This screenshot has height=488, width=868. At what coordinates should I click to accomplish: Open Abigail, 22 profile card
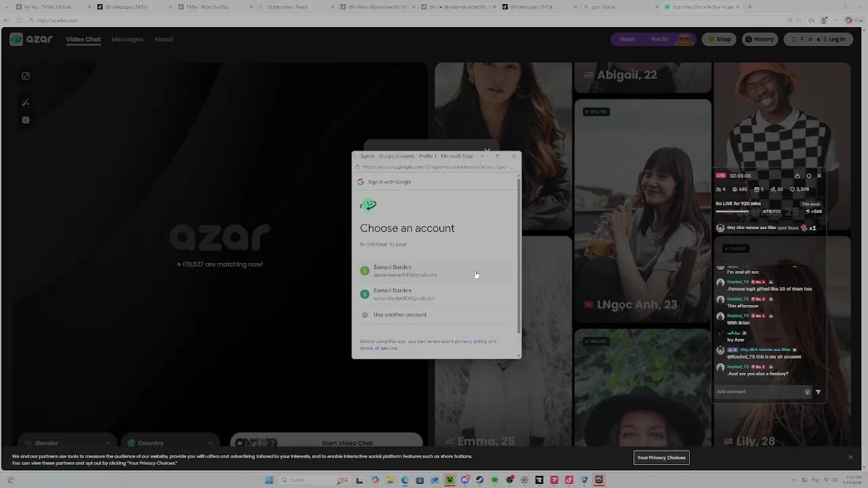coord(642,77)
